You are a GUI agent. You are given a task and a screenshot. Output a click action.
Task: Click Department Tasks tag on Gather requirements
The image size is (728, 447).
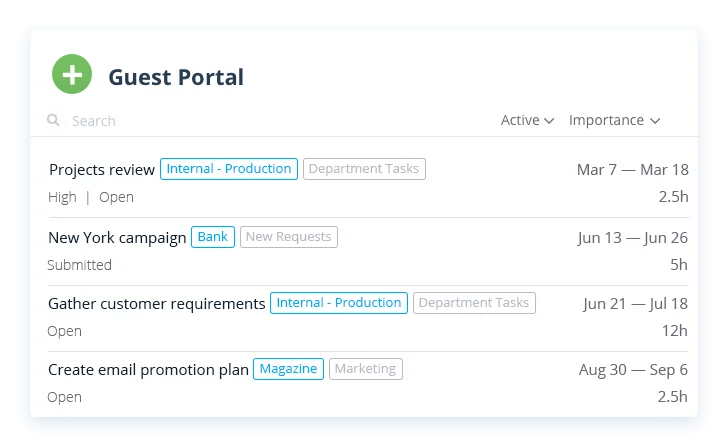click(474, 302)
